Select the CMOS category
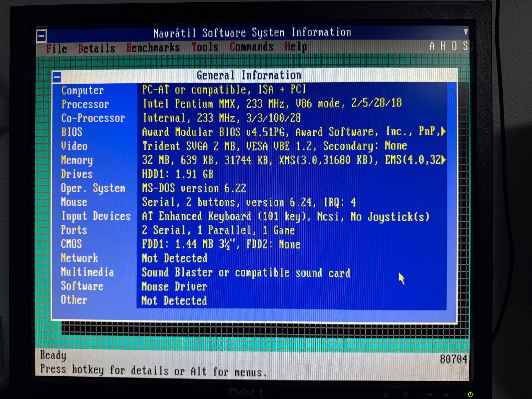Viewport: 532px width, 399px height. coord(71,244)
